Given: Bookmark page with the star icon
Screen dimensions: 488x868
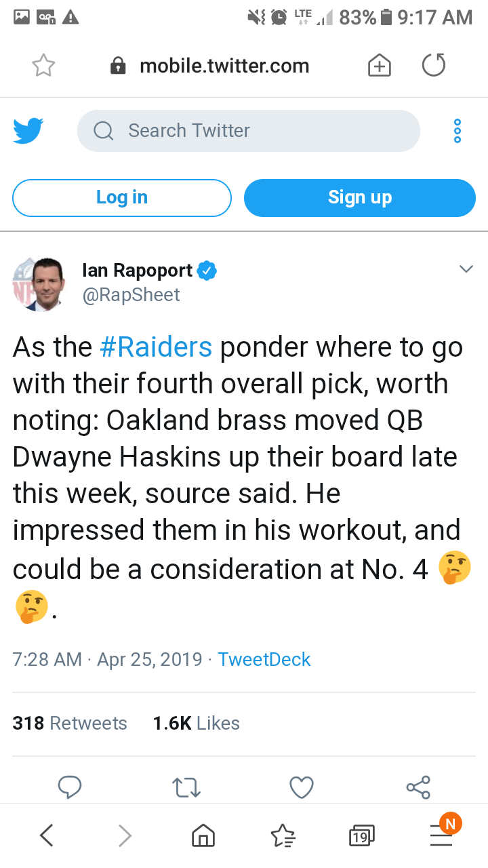Looking at the screenshot, I should pyautogui.click(x=43, y=65).
